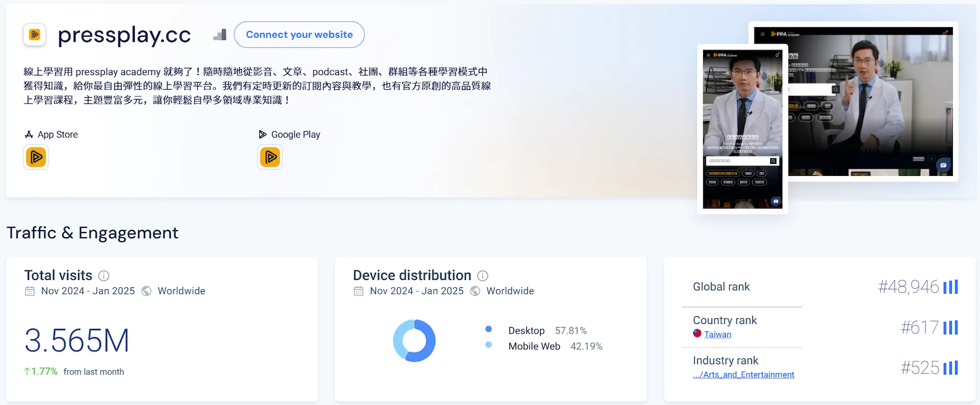Click calendar icon in Total visits card
The height and width of the screenshot is (405, 980).
(x=30, y=291)
